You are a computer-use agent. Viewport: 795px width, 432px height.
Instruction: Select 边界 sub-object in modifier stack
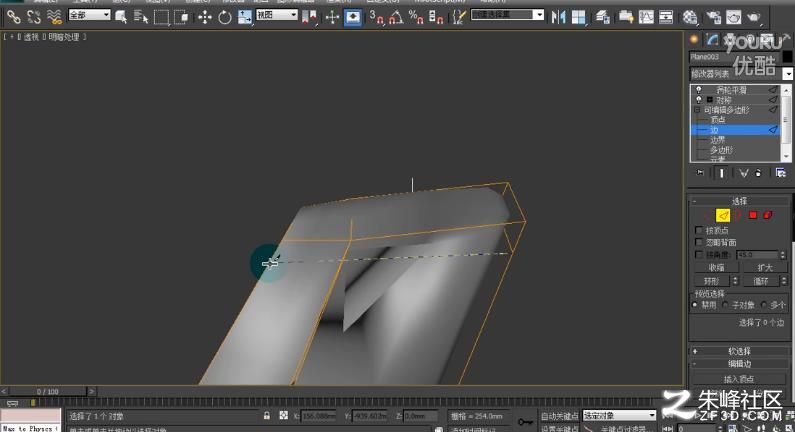[717, 140]
